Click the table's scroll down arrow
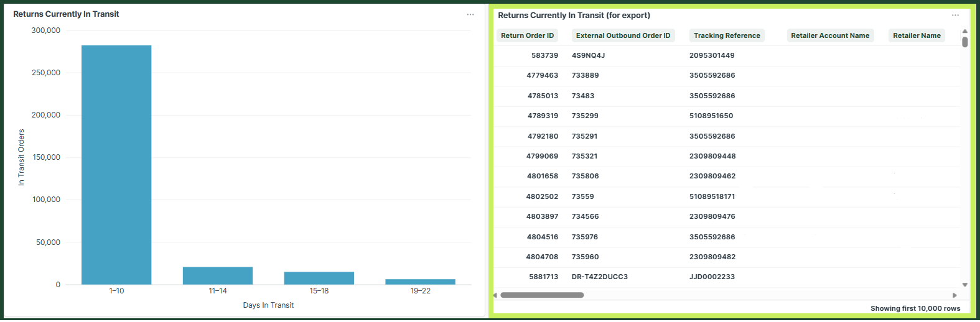This screenshot has height=322, width=980. pos(965,285)
